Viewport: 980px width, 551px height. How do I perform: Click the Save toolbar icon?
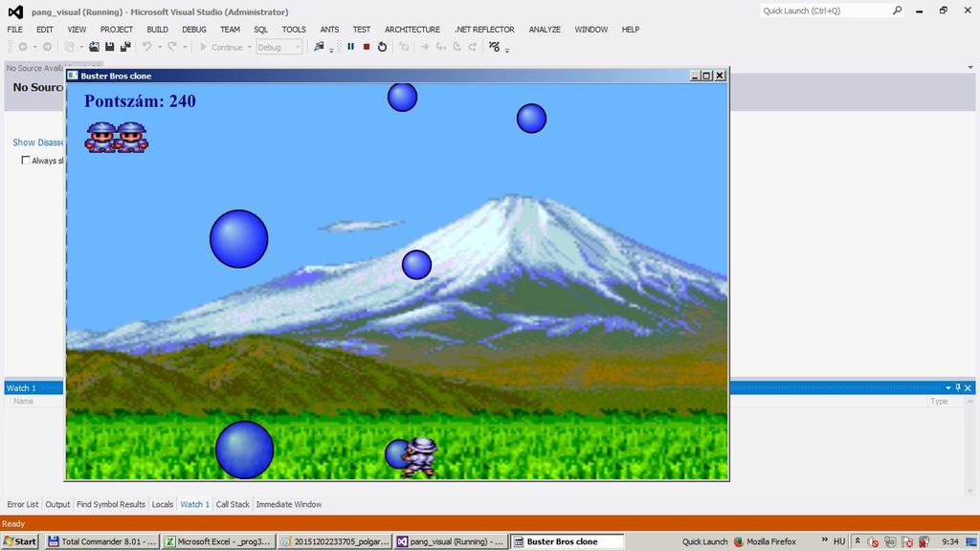click(109, 47)
